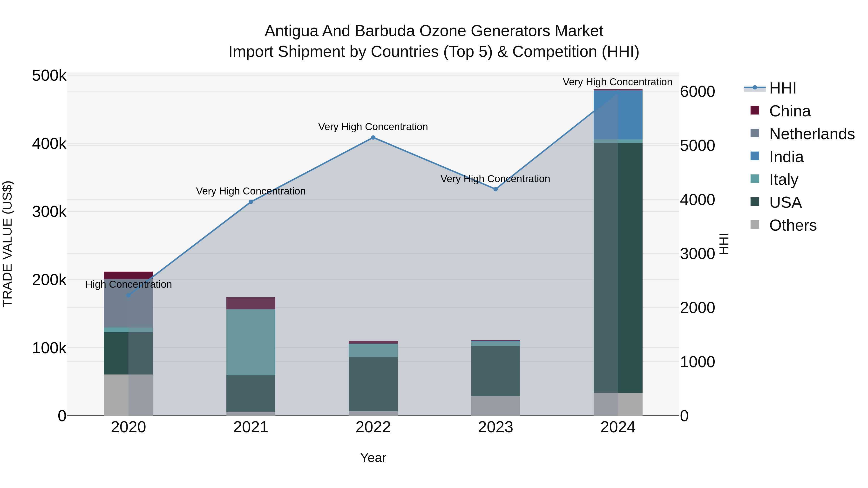
Task: Click the 100k y-axis tick label
Action: [49, 348]
